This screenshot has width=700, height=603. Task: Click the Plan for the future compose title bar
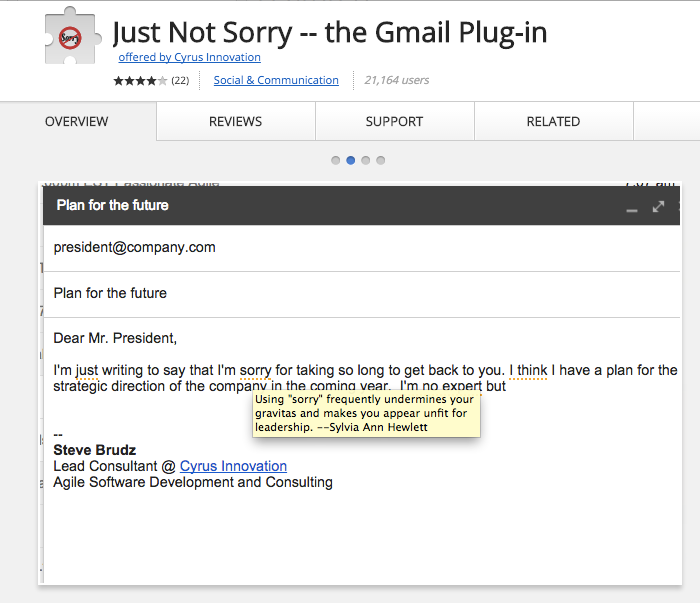point(362,205)
